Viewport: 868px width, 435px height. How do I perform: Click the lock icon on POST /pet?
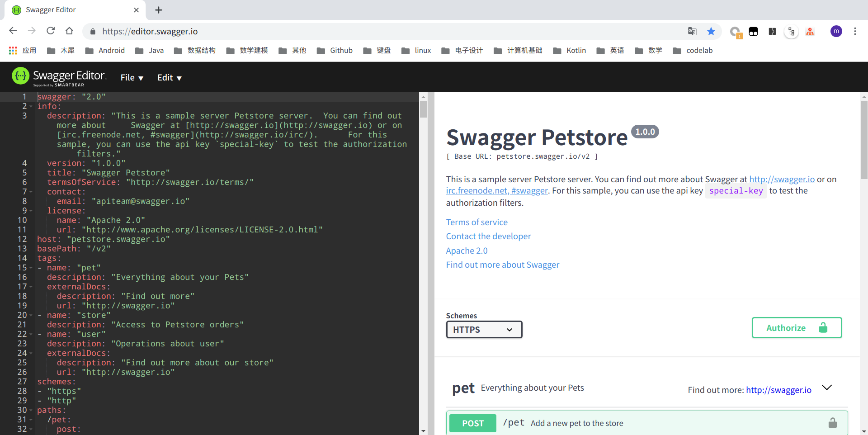(x=832, y=423)
